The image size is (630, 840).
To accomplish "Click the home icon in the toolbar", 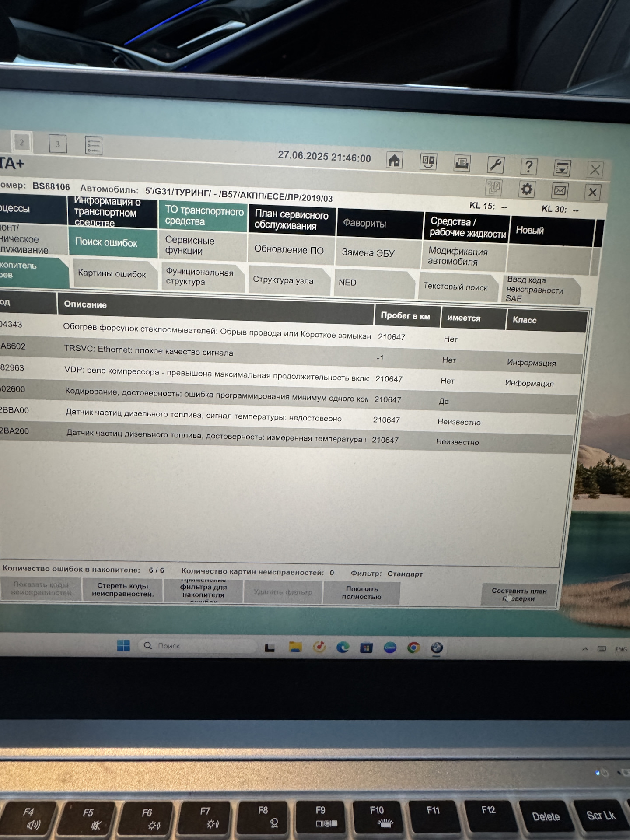I will (x=394, y=161).
